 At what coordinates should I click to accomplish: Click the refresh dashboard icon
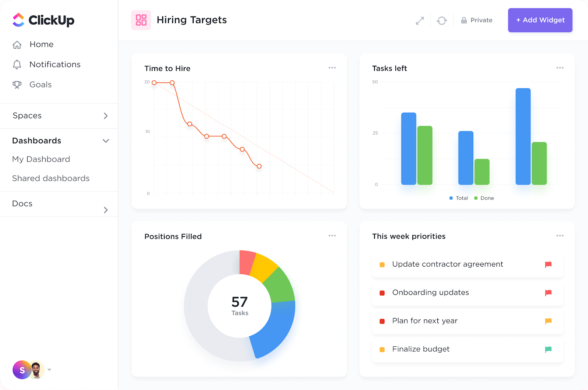(442, 20)
